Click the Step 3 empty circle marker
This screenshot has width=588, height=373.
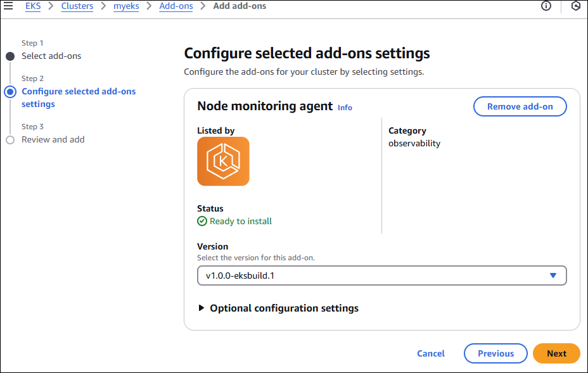10,140
